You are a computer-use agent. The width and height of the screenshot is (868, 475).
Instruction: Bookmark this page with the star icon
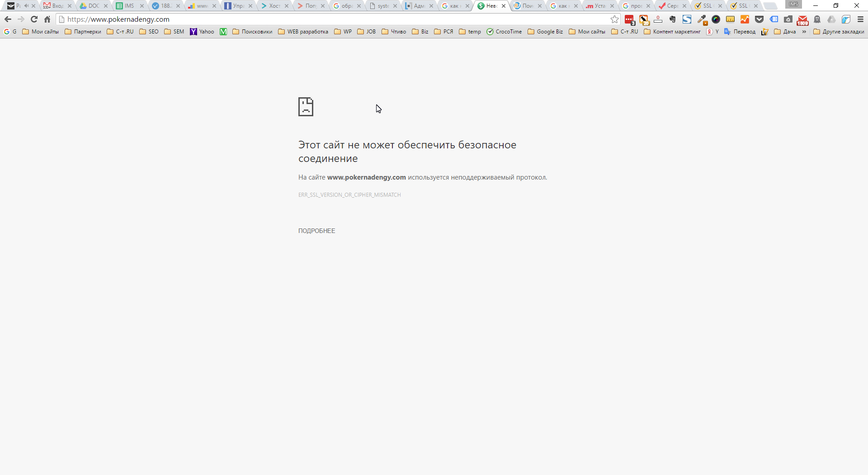[614, 19]
